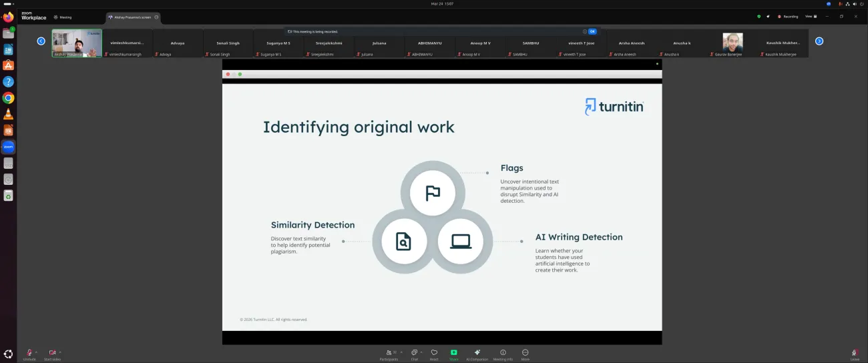Start video with the camera button

[52, 353]
